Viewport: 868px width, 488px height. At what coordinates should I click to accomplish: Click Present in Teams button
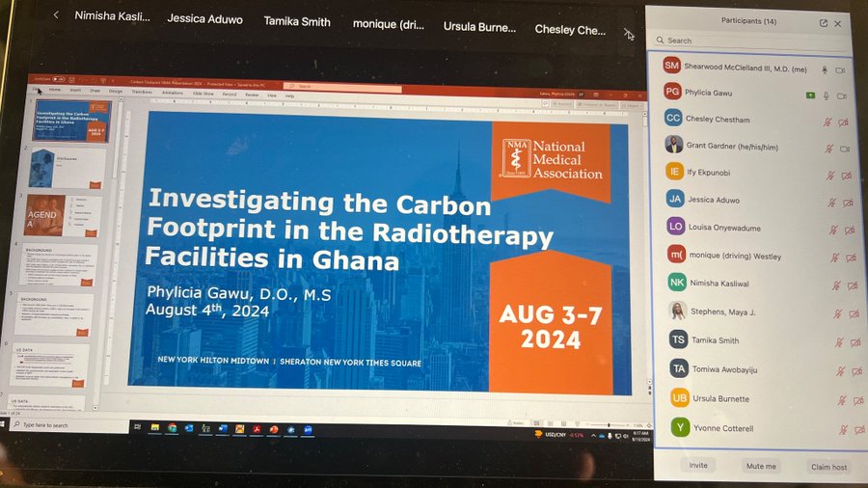597,104
